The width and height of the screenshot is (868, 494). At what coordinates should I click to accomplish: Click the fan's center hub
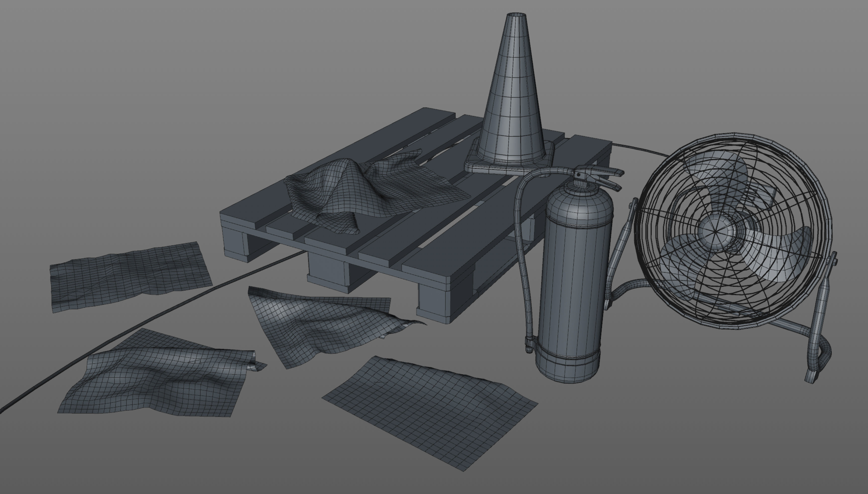pos(716,231)
